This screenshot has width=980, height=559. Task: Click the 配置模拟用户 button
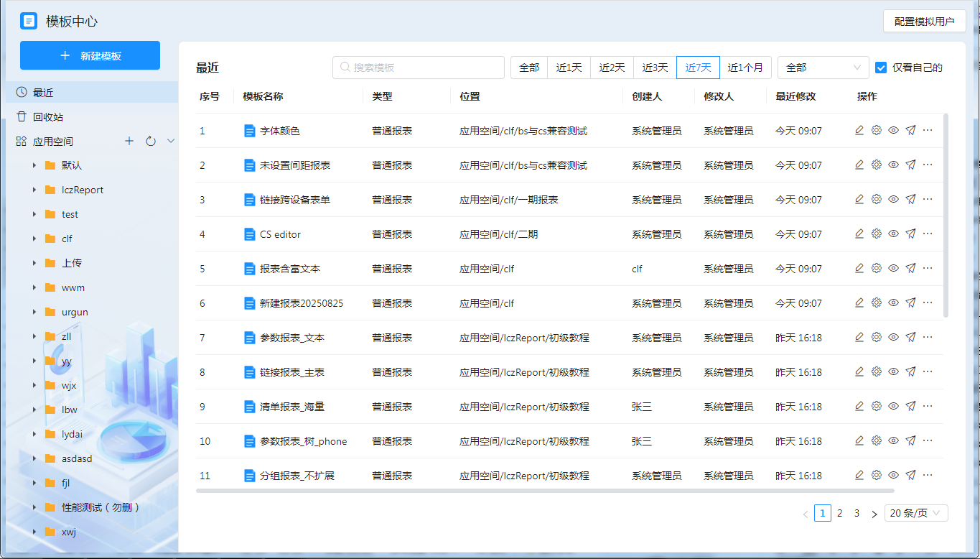tap(924, 22)
